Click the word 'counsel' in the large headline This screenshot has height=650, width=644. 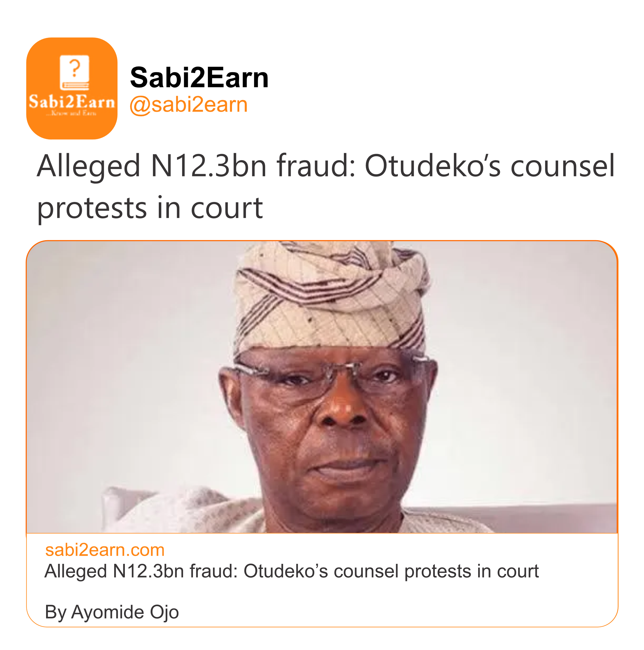pyautogui.click(x=562, y=166)
